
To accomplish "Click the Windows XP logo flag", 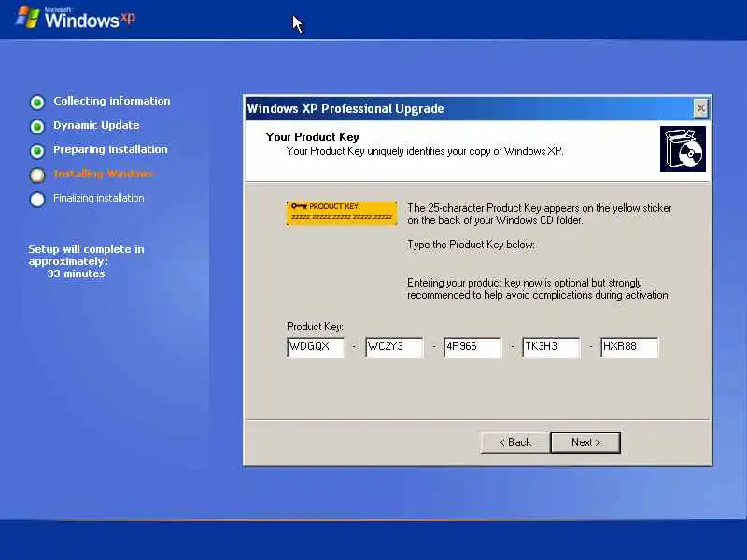I will (x=28, y=17).
